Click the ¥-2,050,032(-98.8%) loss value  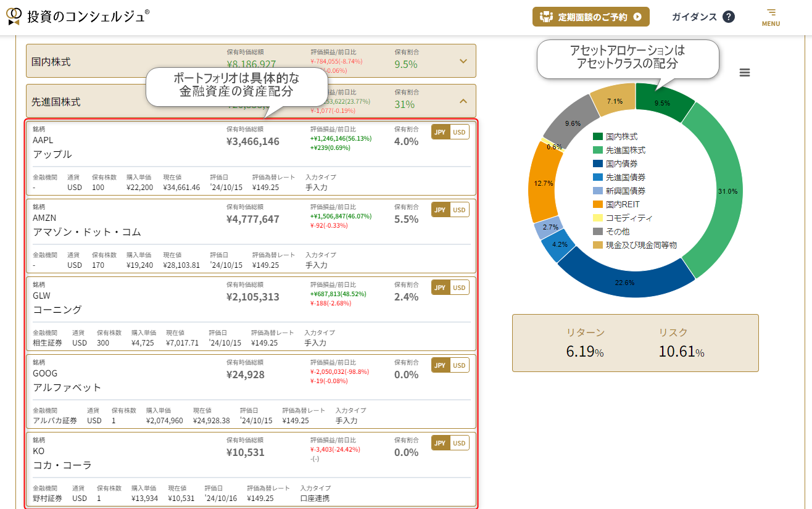point(339,372)
